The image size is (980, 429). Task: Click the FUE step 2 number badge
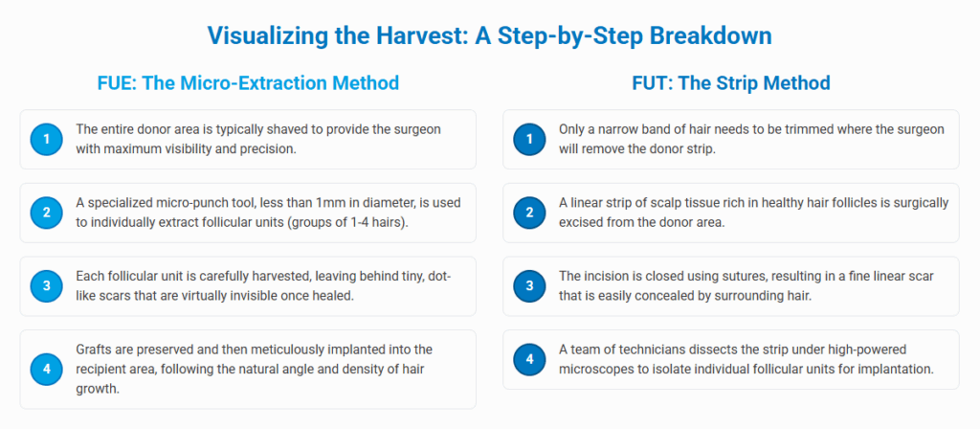click(46, 213)
